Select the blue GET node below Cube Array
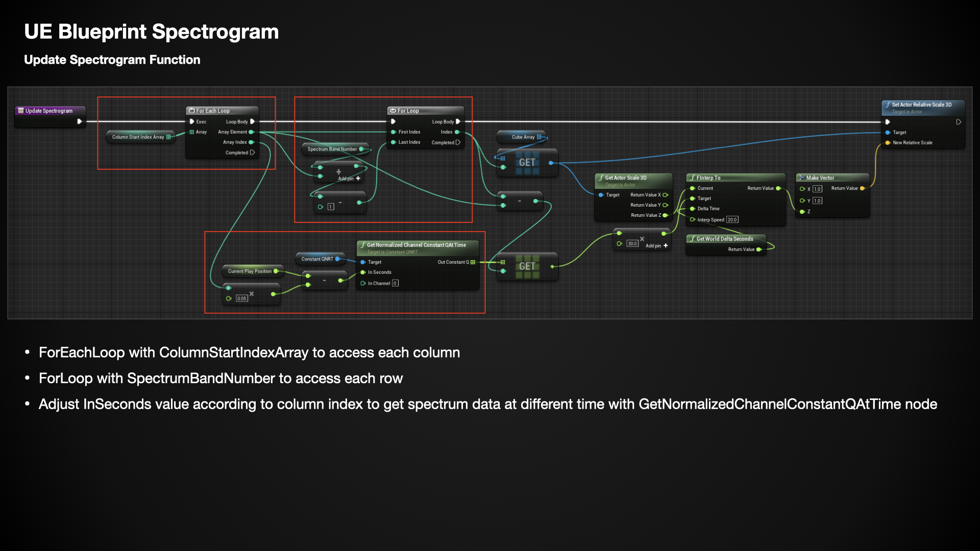Viewport: 980px width, 551px height. tap(527, 163)
